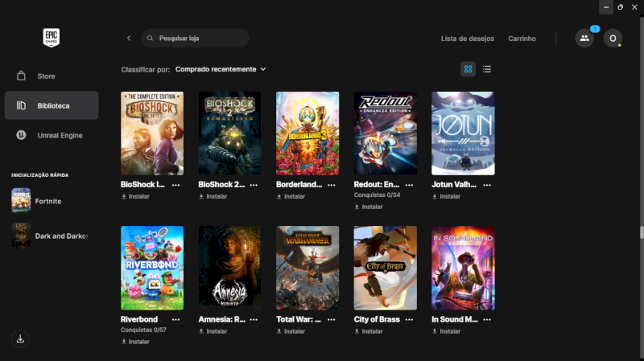Open the Store section
The height and width of the screenshot is (361, 644).
(x=52, y=76)
